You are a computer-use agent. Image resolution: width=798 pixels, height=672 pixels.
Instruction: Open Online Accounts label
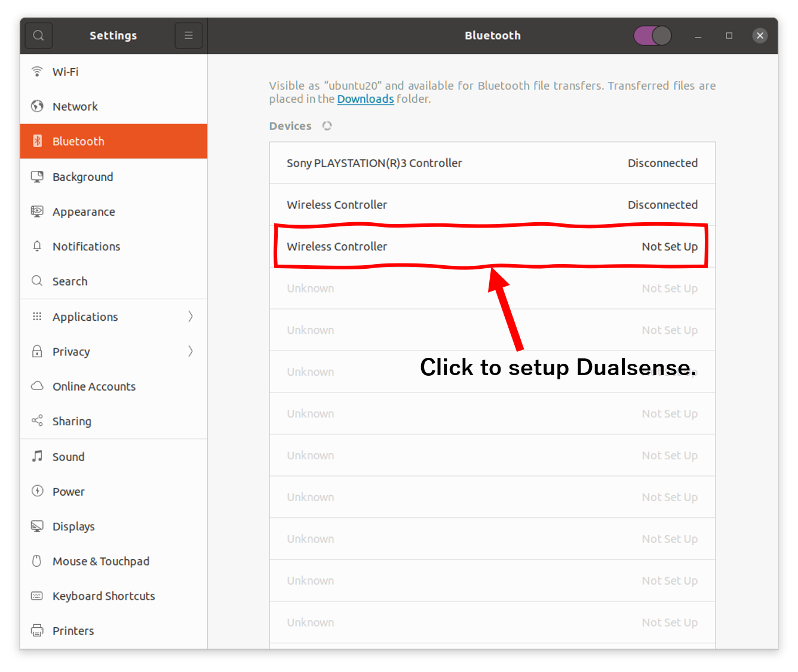94,386
